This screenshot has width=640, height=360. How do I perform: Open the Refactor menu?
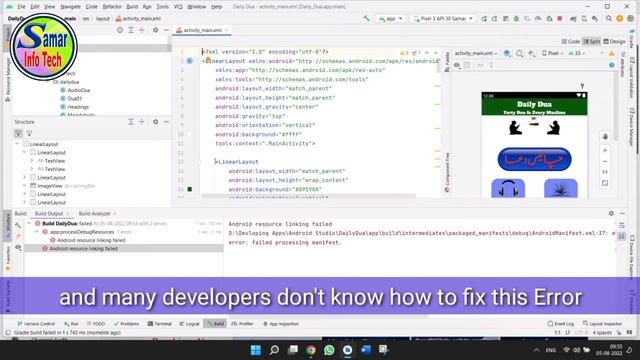coord(112,7)
